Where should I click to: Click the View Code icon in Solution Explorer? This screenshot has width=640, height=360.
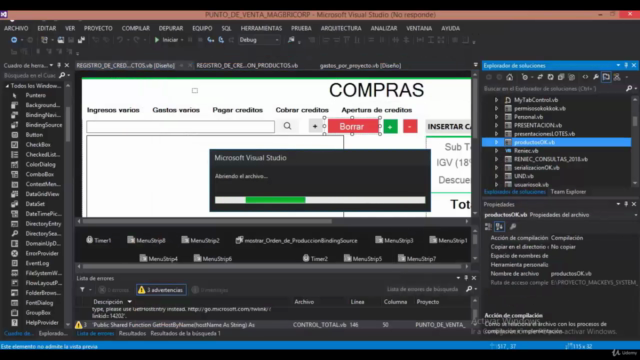(x=585, y=77)
